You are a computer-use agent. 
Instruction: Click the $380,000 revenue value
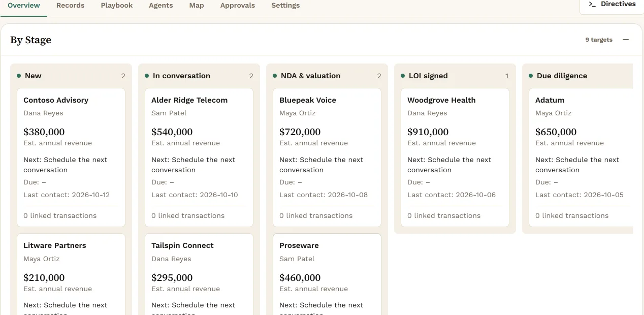pyautogui.click(x=44, y=132)
